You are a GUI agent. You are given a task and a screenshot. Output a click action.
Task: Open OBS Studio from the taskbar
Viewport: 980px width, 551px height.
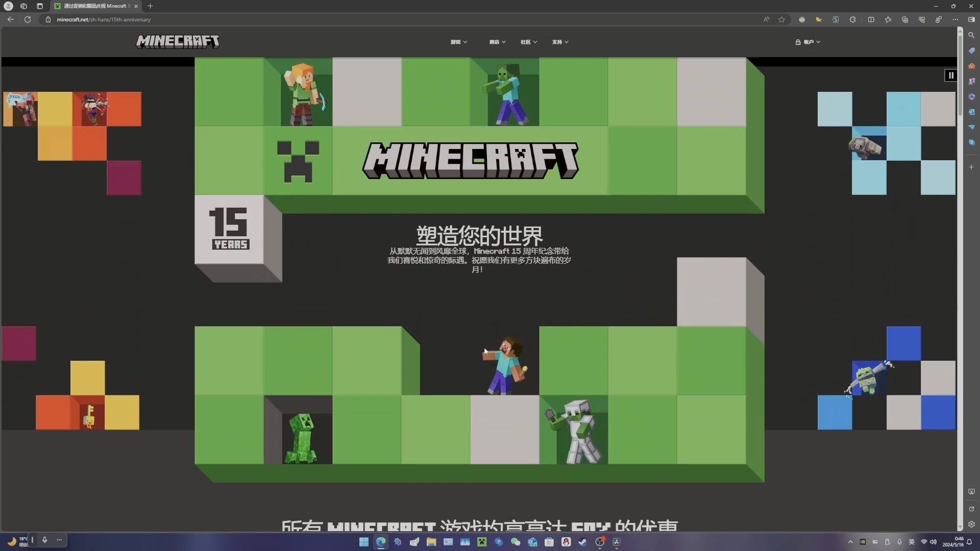(x=600, y=542)
